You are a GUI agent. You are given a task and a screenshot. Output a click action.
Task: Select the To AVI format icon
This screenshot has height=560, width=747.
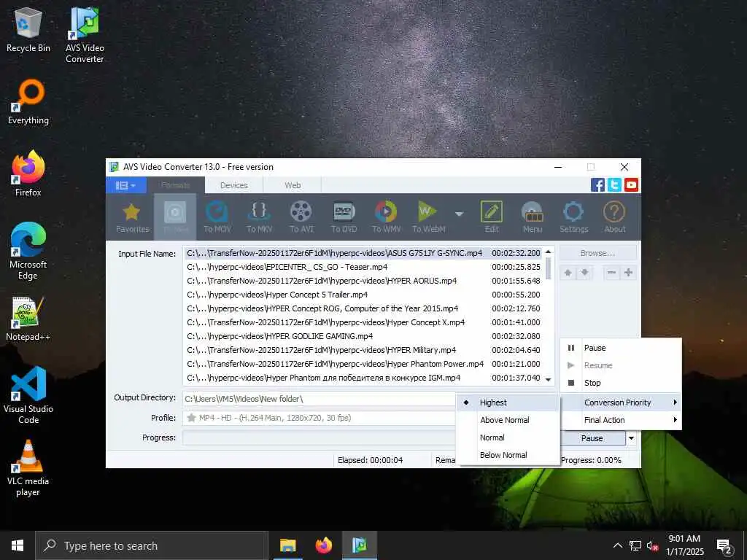coord(301,217)
